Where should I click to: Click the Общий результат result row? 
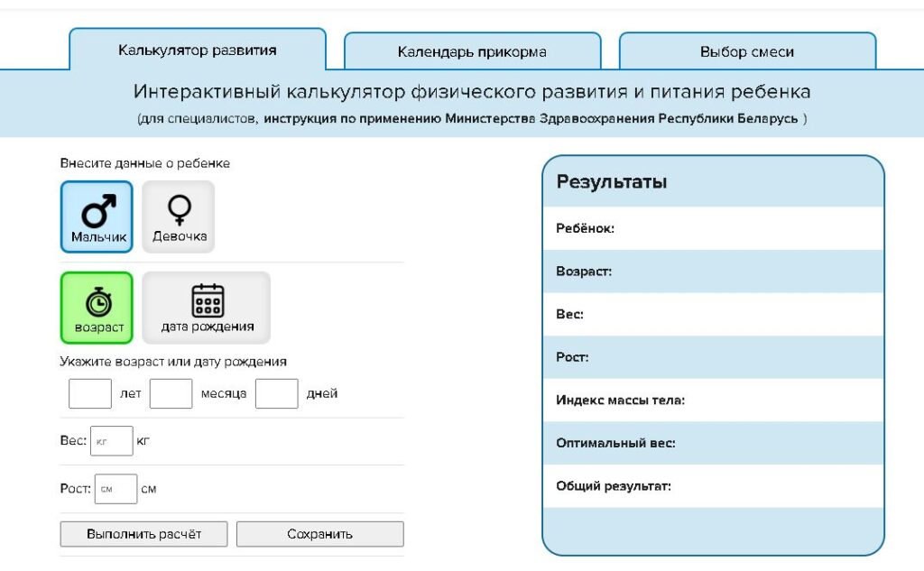(713, 486)
